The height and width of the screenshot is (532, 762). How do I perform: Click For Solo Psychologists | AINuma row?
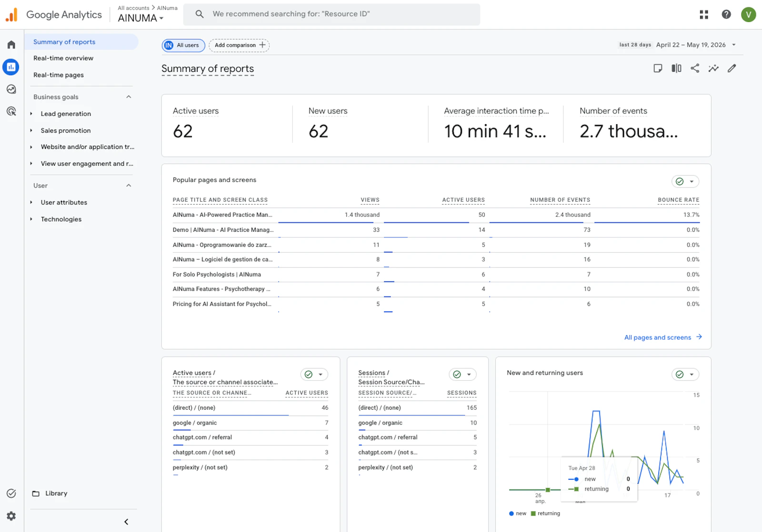[436, 275]
